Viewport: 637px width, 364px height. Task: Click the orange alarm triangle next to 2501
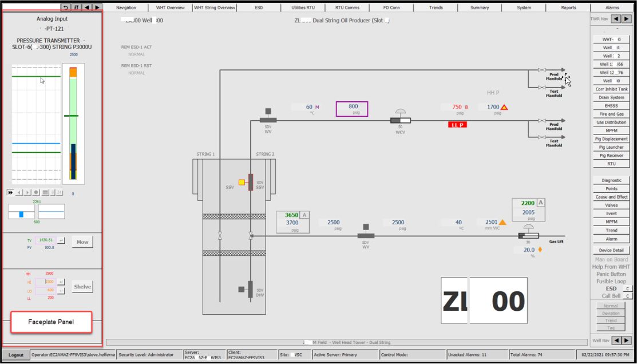pos(502,222)
